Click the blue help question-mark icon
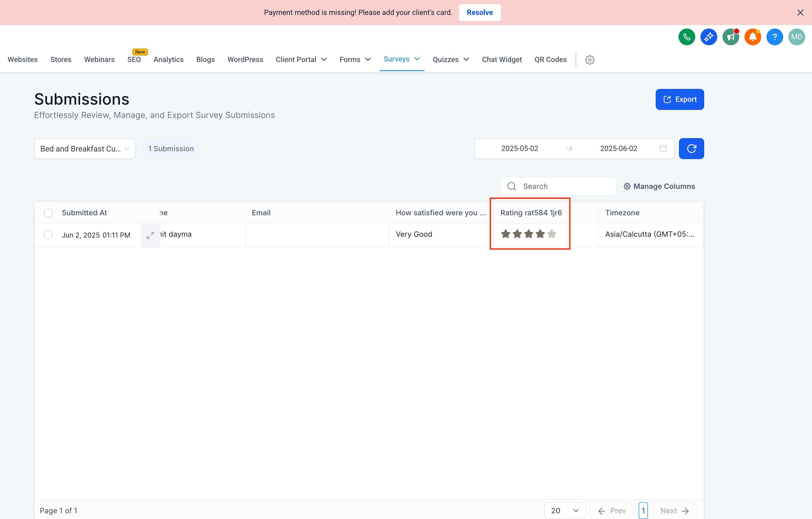Image resolution: width=812 pixels, height=519 pixels. (774, 37)
